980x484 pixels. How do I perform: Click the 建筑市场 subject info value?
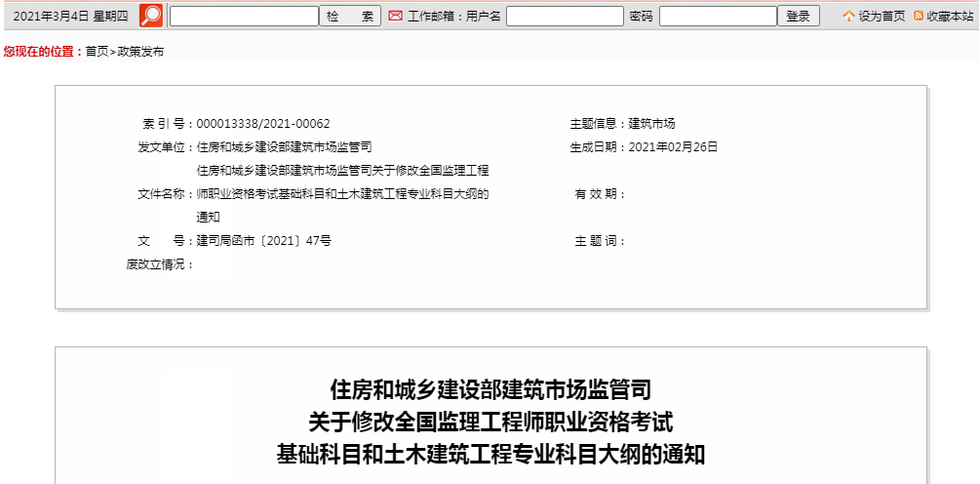click(651, 124)
